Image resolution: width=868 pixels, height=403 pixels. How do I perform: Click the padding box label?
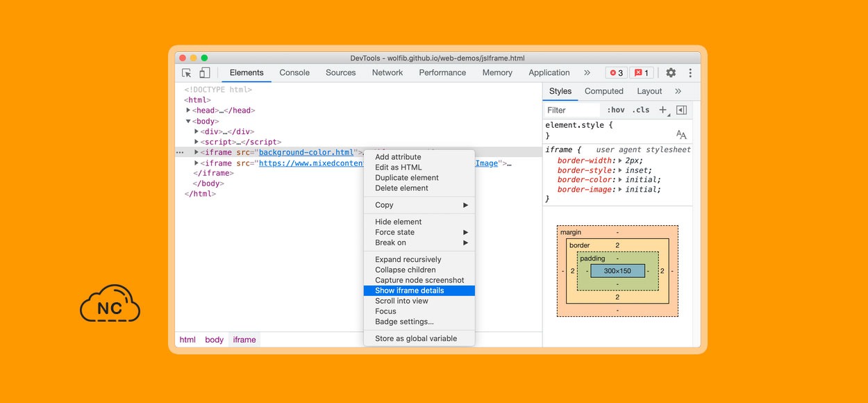[x=592, y=258]
